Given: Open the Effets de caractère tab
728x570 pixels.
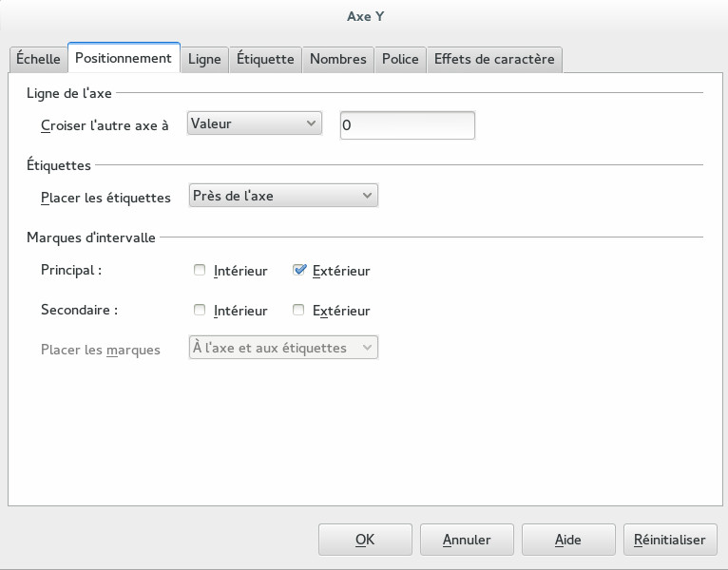Looking at the screenshot, I should coord(494,59).
